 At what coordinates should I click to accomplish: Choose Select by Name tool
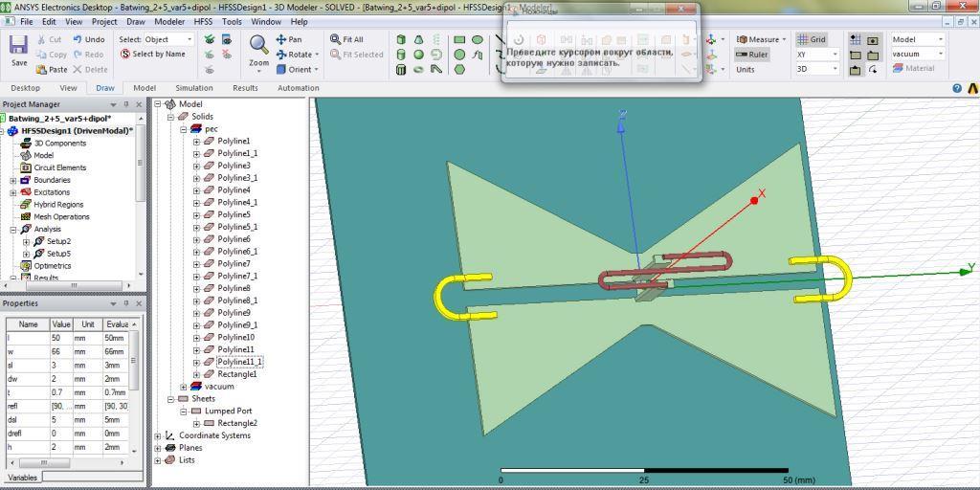[x=152, y=55]
